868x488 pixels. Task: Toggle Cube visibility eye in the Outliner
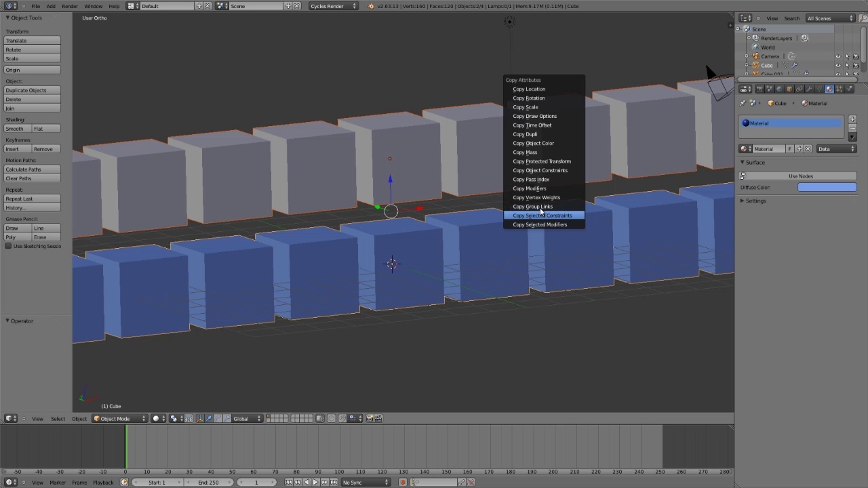click(838, 66)
